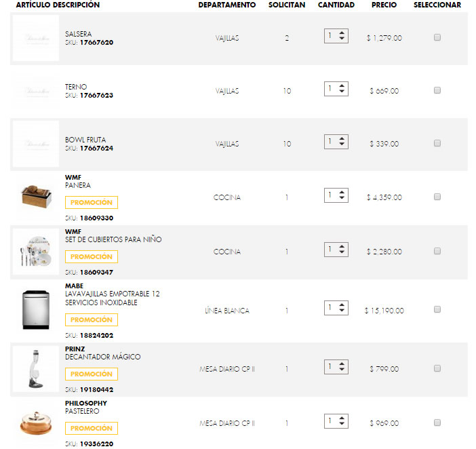Open the Salsera product name
This screenshot has height=449, width=476.
click(79, 34)
